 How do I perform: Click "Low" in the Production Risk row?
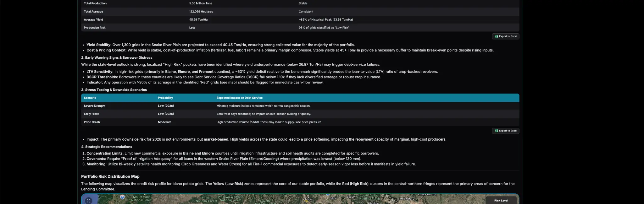click(x=192, y=28)
